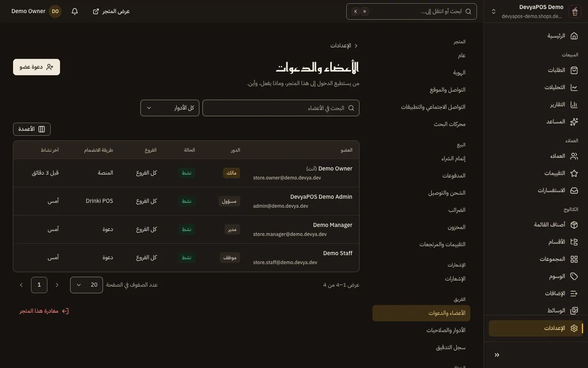
Task: Click the الإعدادات breadcrumb link
Action: [x=341, y=46]
